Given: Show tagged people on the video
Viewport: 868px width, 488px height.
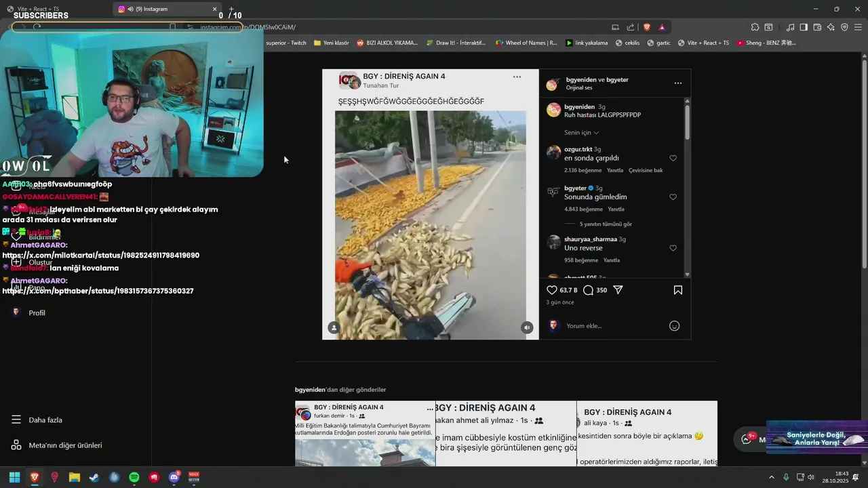Looking at the screenshot, I should coord(333,327).
